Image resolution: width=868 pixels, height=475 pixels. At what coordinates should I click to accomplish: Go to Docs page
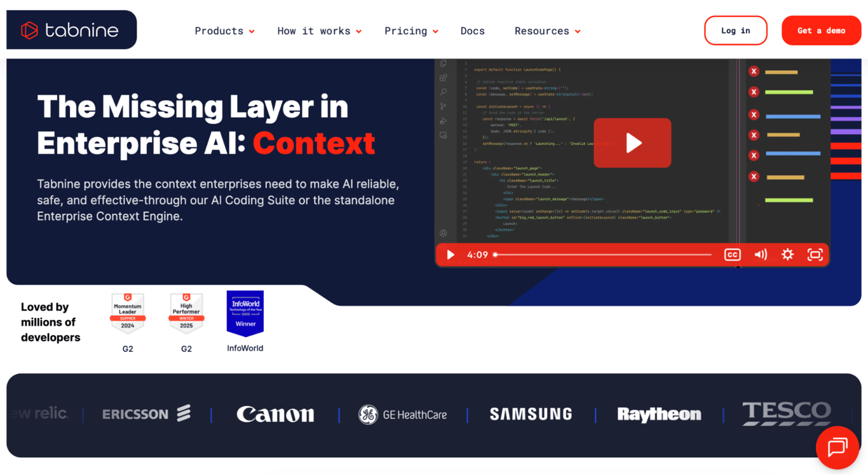coord(473,31)
